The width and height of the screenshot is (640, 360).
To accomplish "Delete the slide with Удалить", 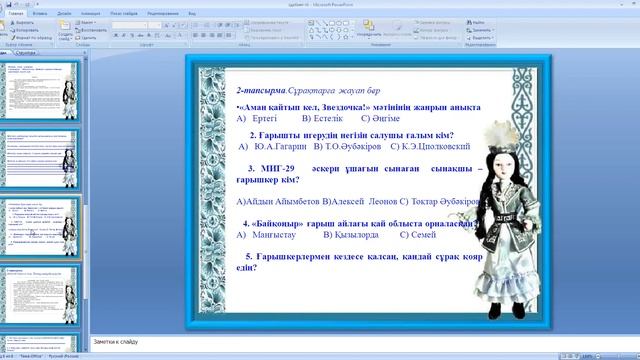I will [86, 38].
